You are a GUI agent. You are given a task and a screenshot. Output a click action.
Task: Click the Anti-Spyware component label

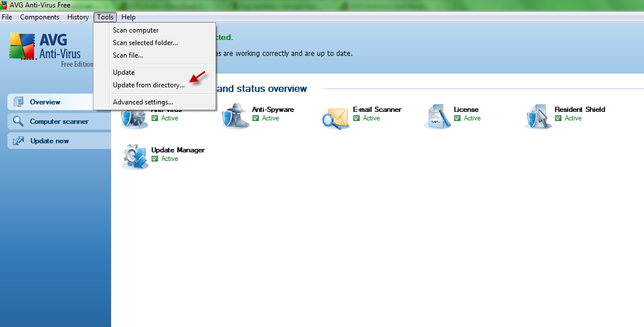(x=273, y=110)
